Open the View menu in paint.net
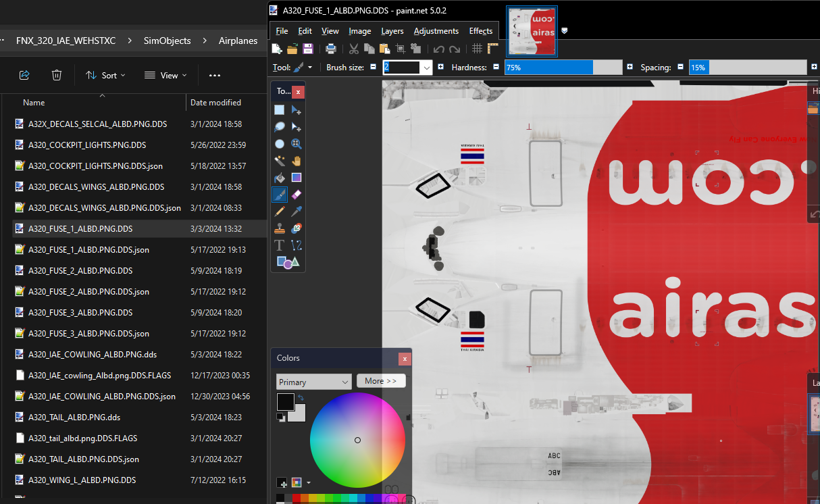 click(330, 31)
